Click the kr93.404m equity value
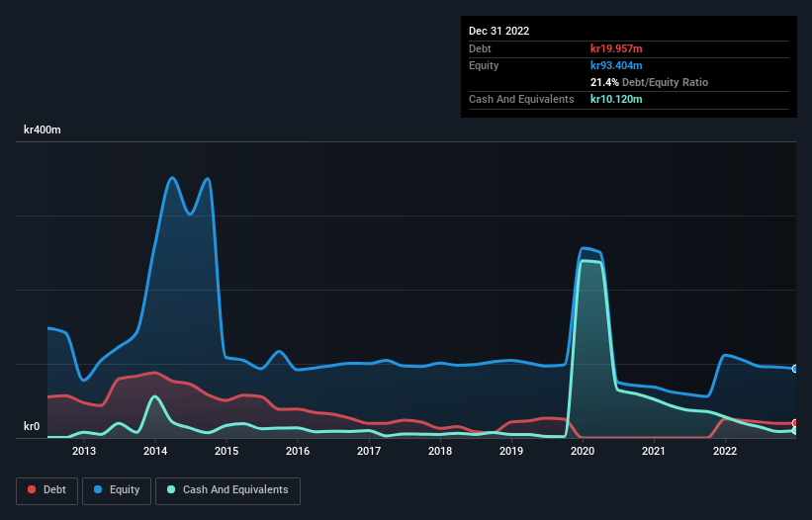The width and height of the screenshot is (812, 520). click(616, 65)
